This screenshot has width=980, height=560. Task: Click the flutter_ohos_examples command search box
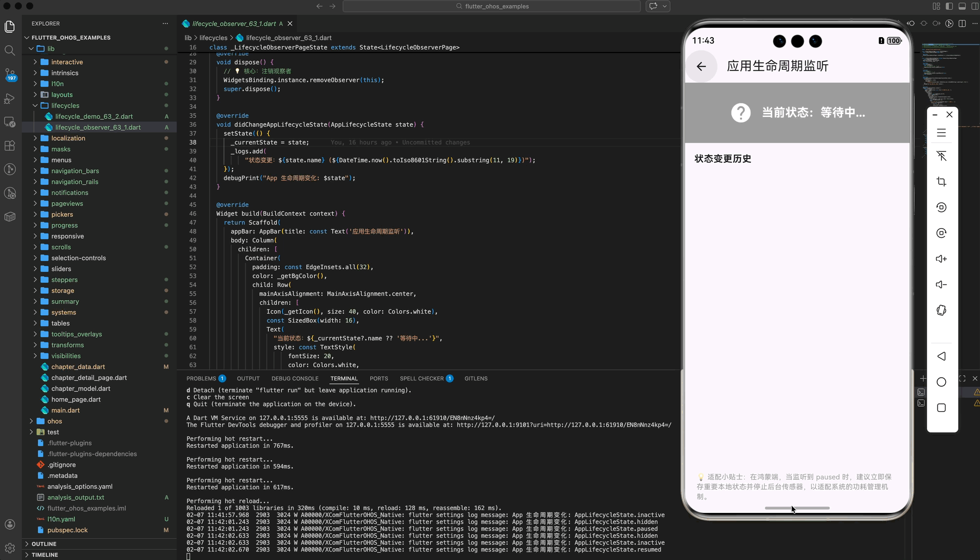pos(491,6)
